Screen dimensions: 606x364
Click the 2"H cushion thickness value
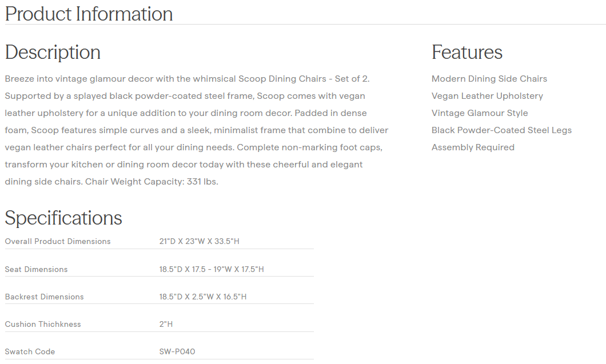[166, 324]
